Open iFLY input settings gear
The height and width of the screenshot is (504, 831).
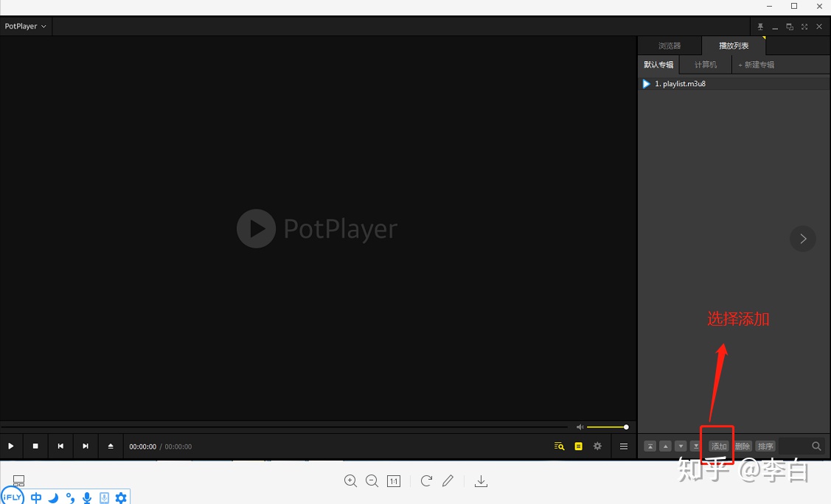pos(121,497)
